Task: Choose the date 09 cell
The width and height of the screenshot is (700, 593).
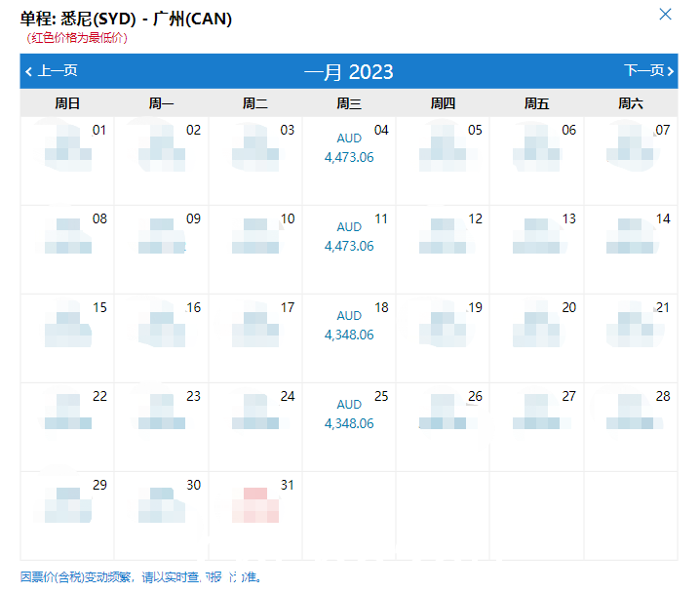Action: click(x=162, y=250)
